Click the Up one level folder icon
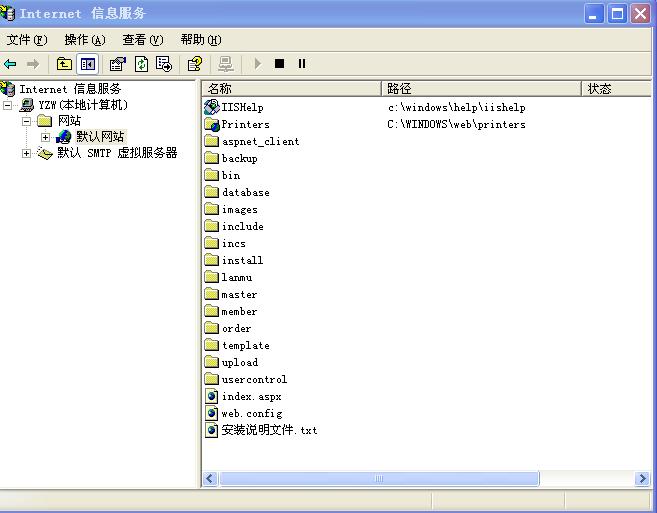Screen dimensions: 657x513 [64, 64]
